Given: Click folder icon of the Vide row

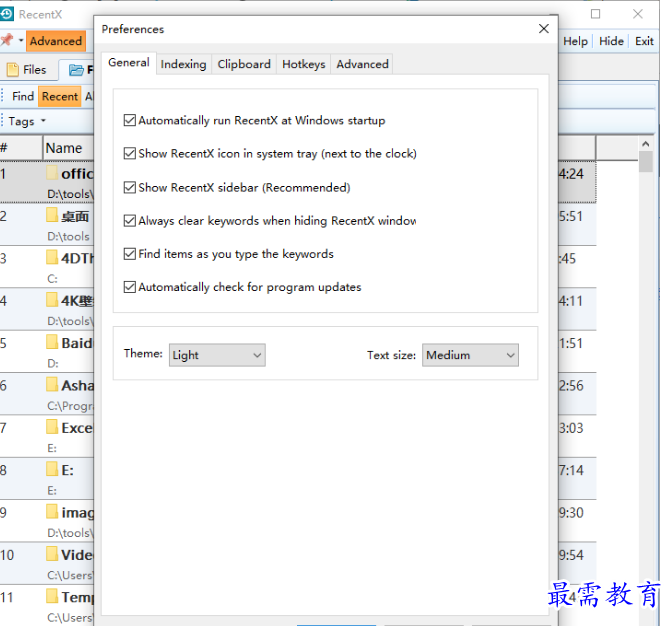Looking at the screenshot, I should pyautogui.click(x=52, y=554).
